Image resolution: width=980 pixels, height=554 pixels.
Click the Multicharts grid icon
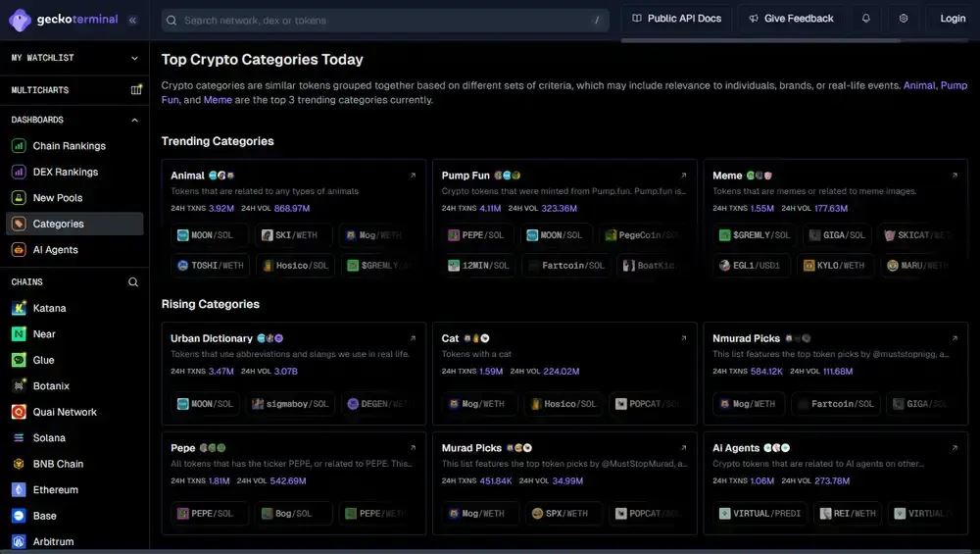coord(135,89)
